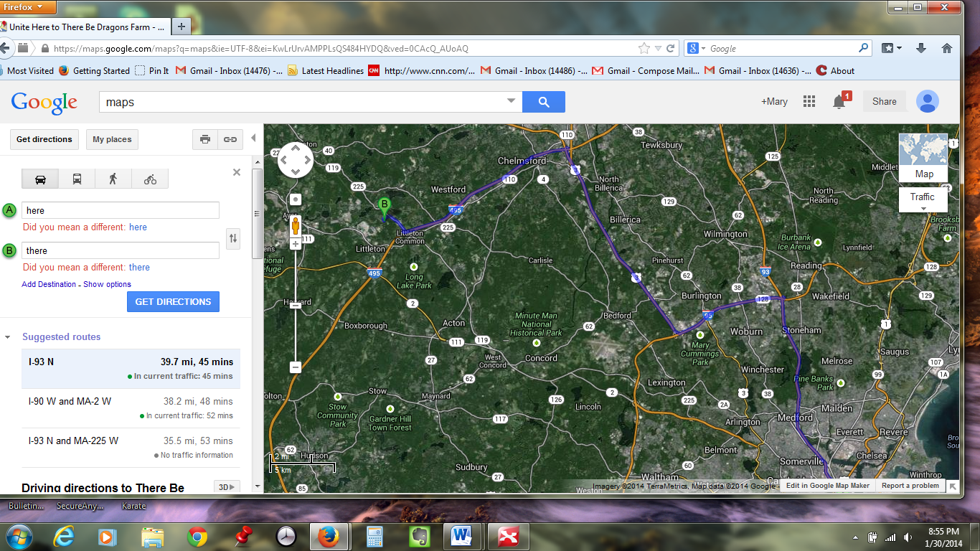Open Microsoft Word from the taskbar
The height and width of the screenshot is (551, 980).
462,536
